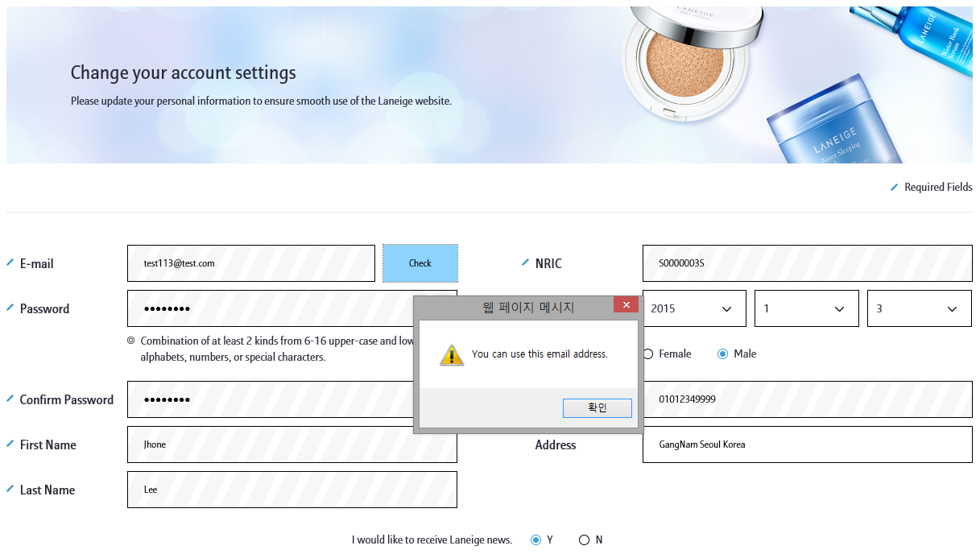Select the Male radio button

tap(722, 353)
